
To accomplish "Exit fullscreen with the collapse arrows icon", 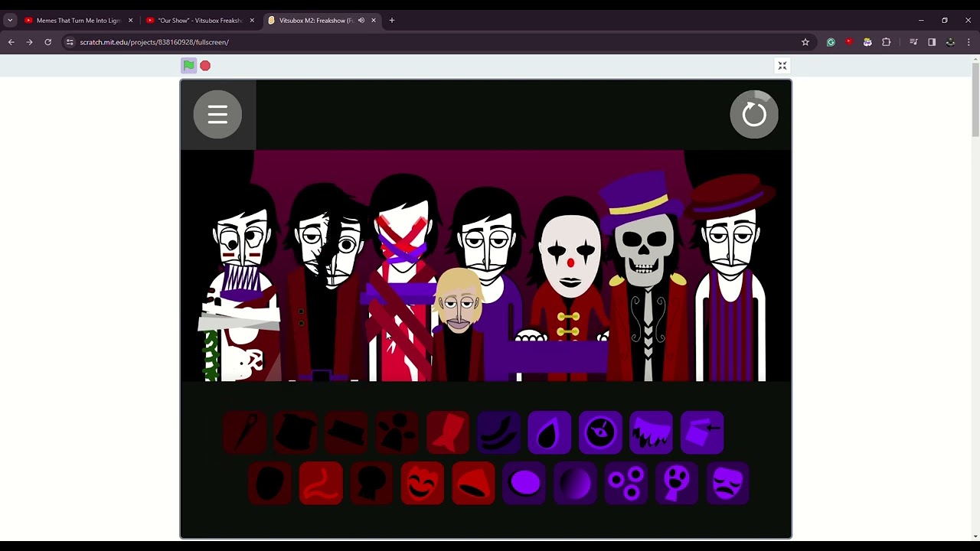I will tap(782, 66).
